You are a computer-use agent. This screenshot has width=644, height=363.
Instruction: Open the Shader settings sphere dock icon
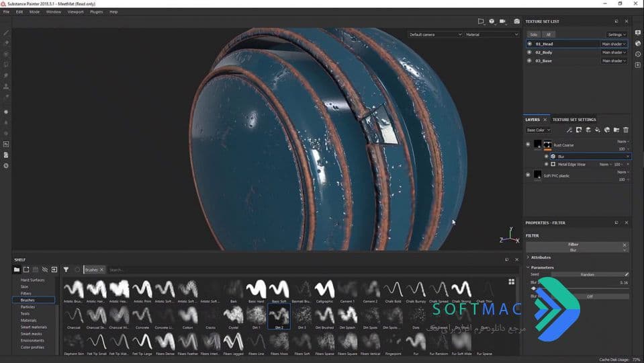point(638,43)
